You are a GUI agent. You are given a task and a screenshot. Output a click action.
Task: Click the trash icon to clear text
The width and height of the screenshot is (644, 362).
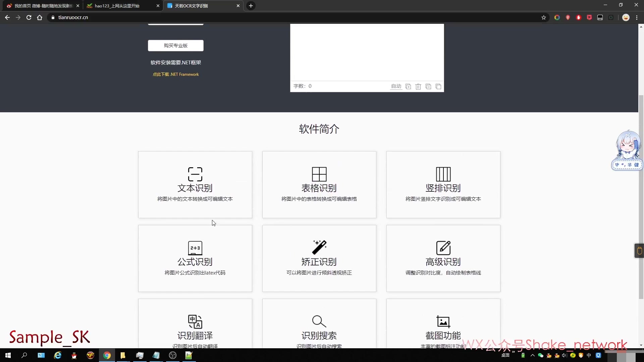pos(418,86)
